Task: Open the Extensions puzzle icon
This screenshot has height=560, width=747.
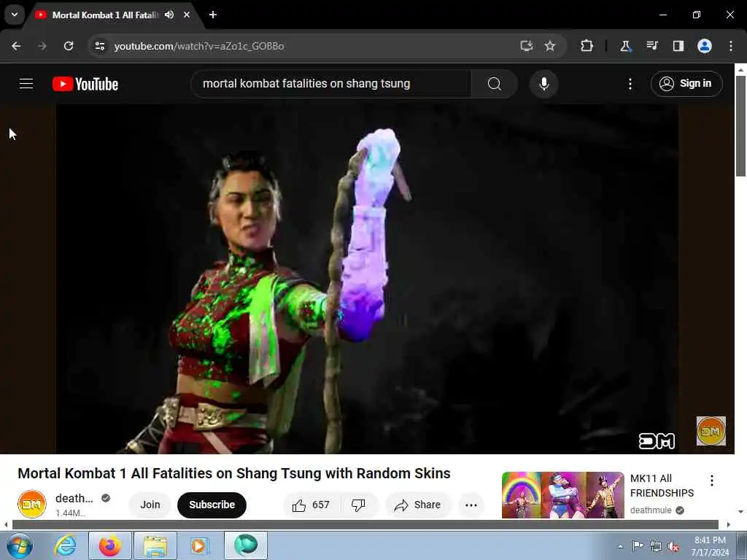Action: [587, 46]
